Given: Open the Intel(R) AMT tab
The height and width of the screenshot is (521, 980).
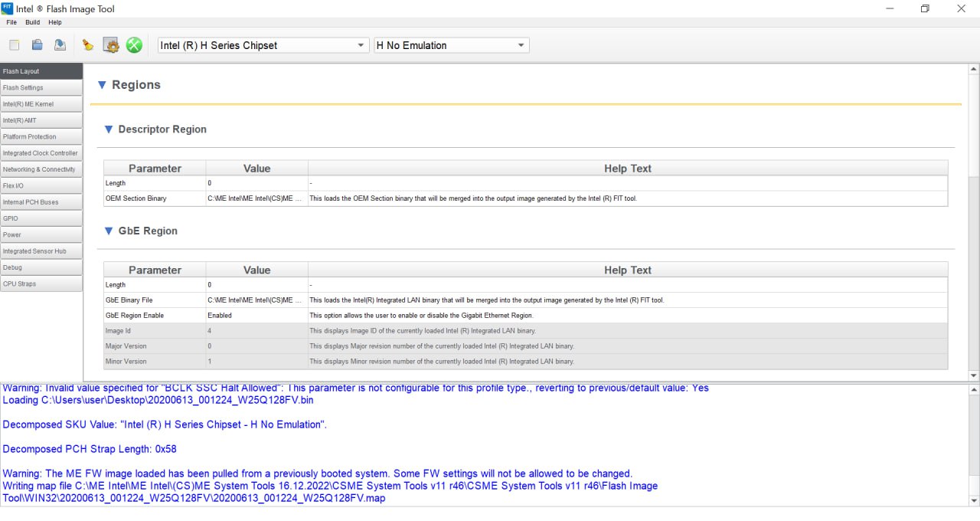Looking at the screenshot, I should tap(41, 120).
